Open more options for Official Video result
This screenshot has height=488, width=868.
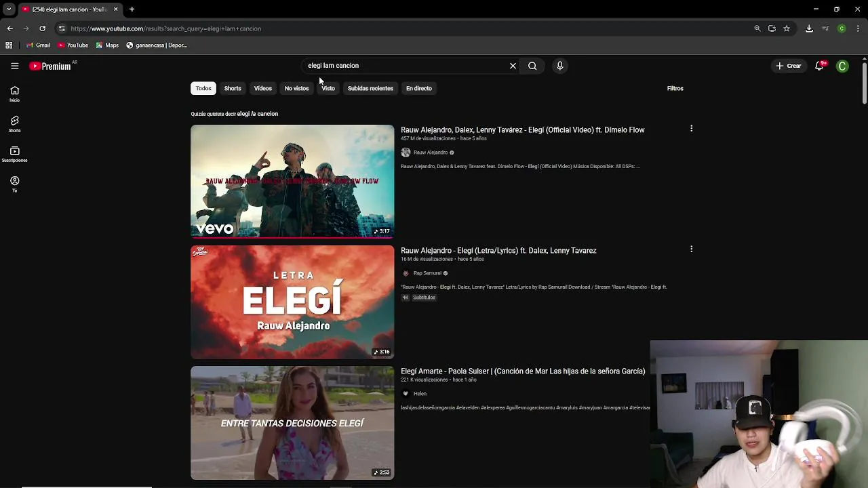pyautogui.click(x=691, y=129)
